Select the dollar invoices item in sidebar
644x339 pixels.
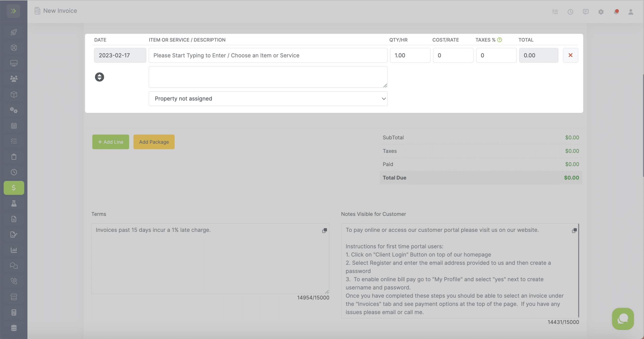pos(14,188)
